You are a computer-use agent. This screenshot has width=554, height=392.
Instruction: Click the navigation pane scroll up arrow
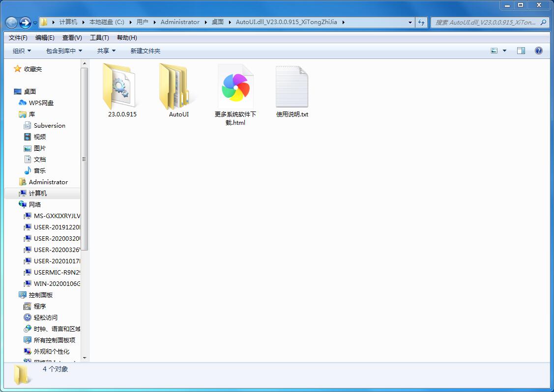(x=85, y=63)
